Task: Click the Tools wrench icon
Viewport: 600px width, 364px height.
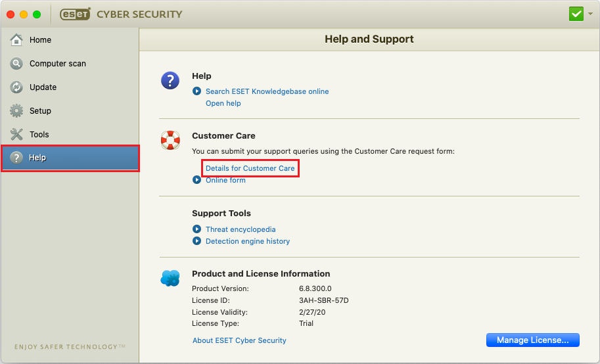Action: click(x=16, y=134)
